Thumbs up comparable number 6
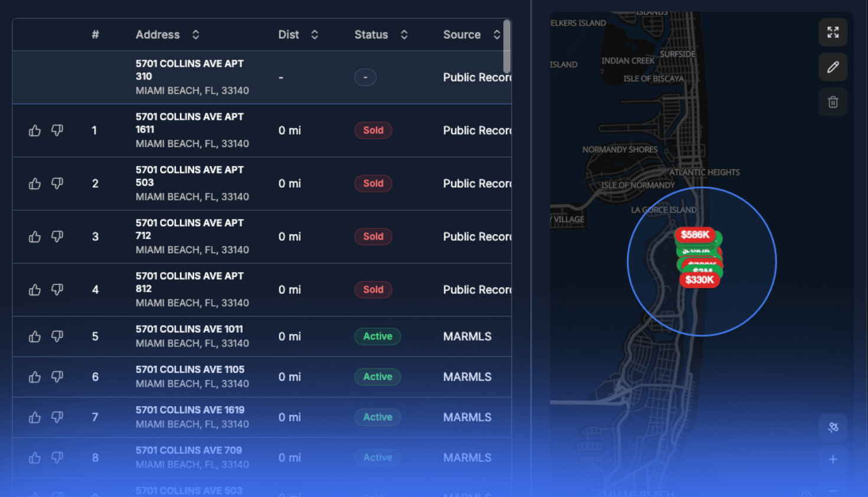This screenshot has width=868, height=497. [x=35, y=377]
